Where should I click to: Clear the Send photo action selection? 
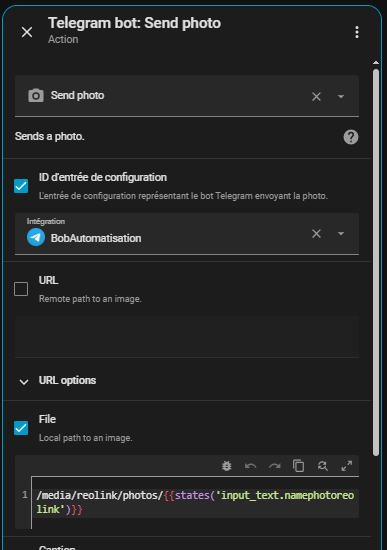click(316, 96)
